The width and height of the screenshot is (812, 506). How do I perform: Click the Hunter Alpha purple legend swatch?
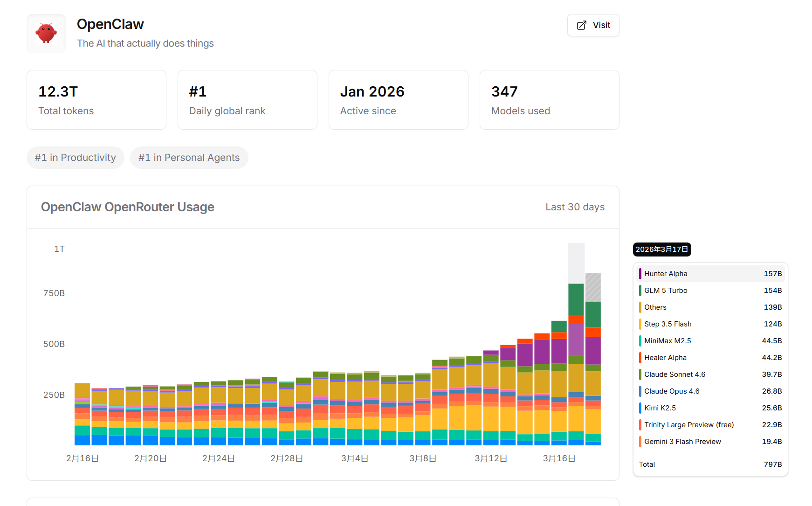point(640,274)
